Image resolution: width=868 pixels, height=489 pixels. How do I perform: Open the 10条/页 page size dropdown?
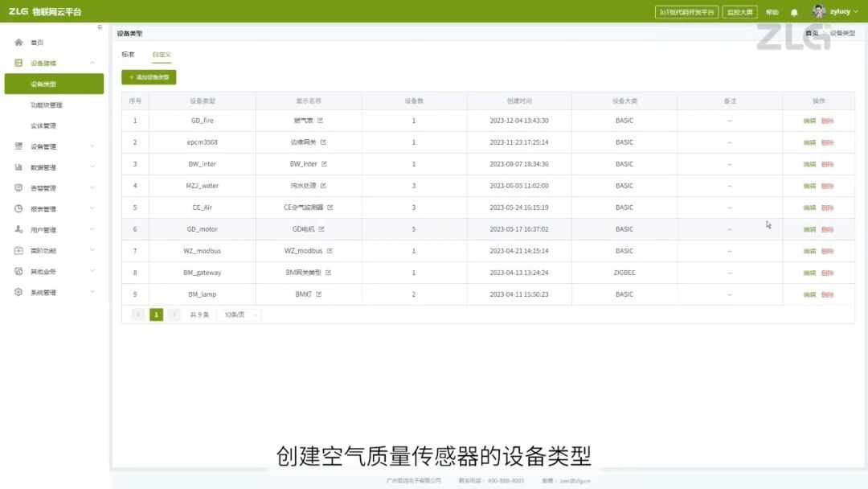coord(239,314)
